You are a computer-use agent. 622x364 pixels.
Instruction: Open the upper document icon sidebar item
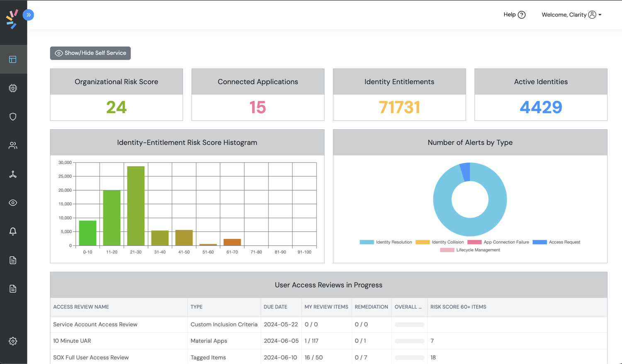(13, 260)
